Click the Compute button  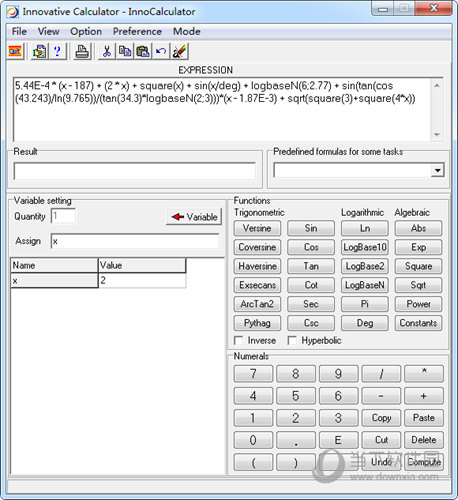click(424, 462)
